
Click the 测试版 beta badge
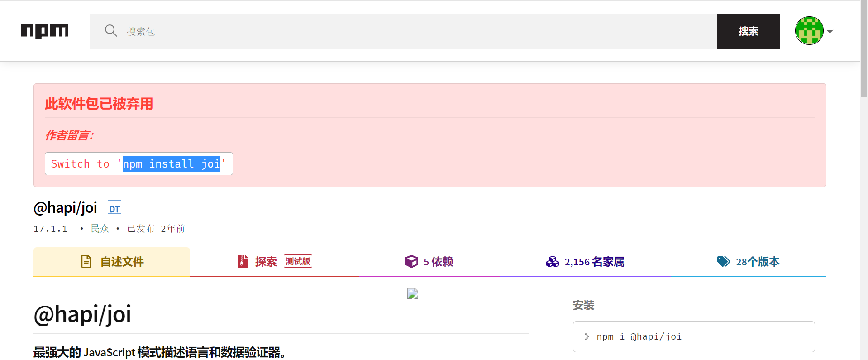click(298, 261)
